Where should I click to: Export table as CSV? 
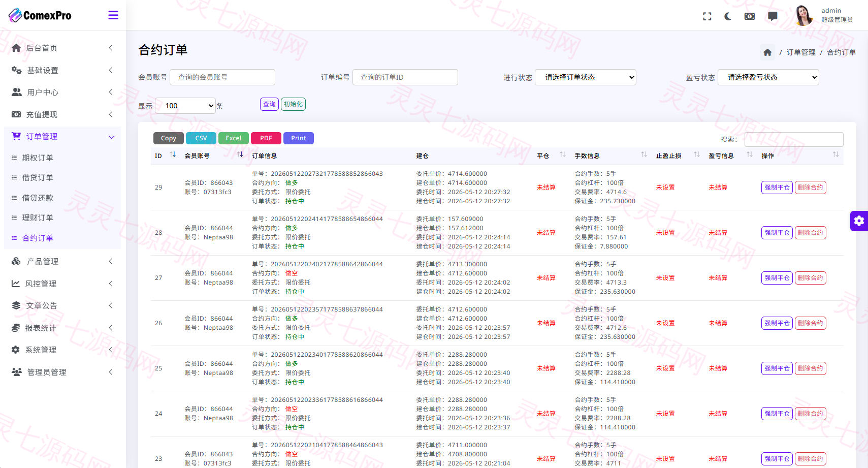pos(201,138)
